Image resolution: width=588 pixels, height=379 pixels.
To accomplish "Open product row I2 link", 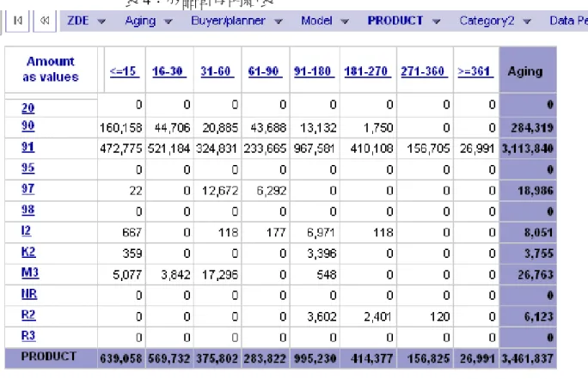I will (26, 230).
